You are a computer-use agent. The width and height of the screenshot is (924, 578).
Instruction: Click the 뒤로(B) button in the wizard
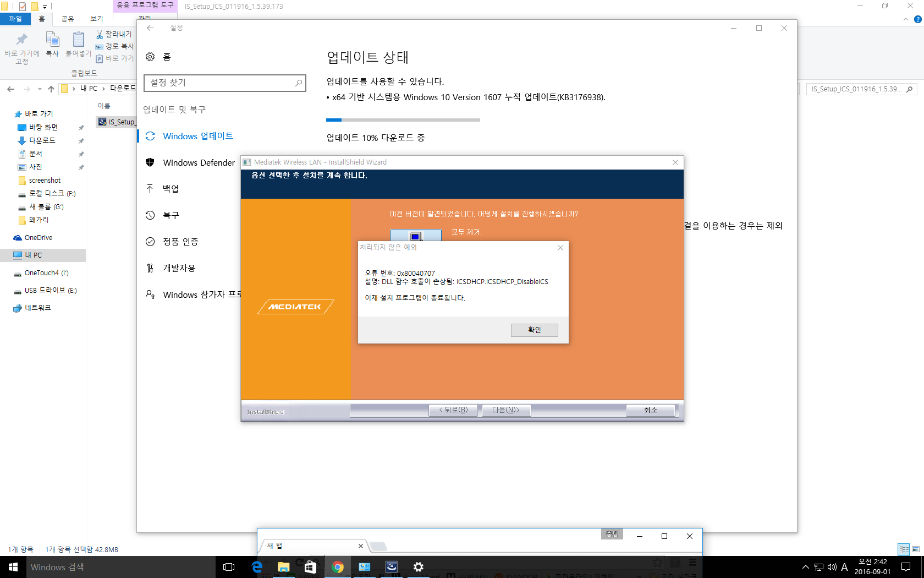[453, 410]
